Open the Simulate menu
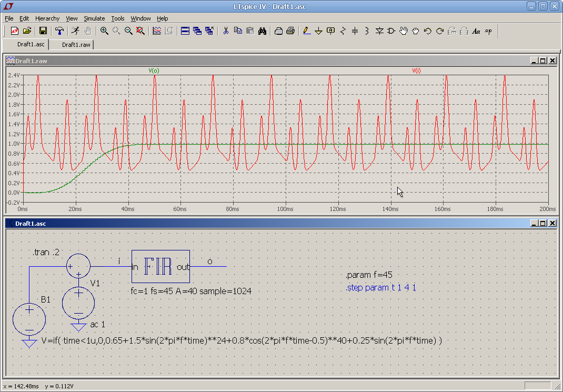 (94, 18)
